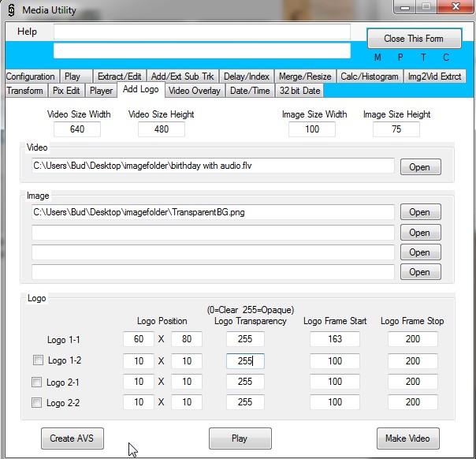Click the Logo 2-1 transparency field
This screenshot has width=476, height=459.
(245, 382)
